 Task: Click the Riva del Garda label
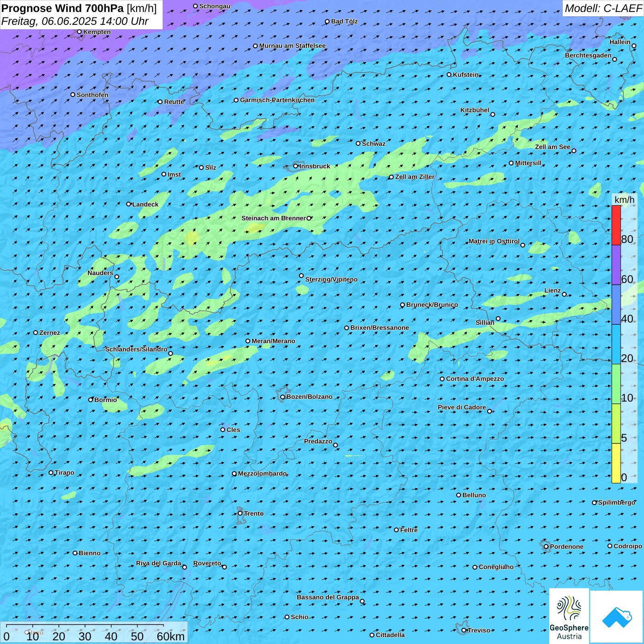(159, 563)
